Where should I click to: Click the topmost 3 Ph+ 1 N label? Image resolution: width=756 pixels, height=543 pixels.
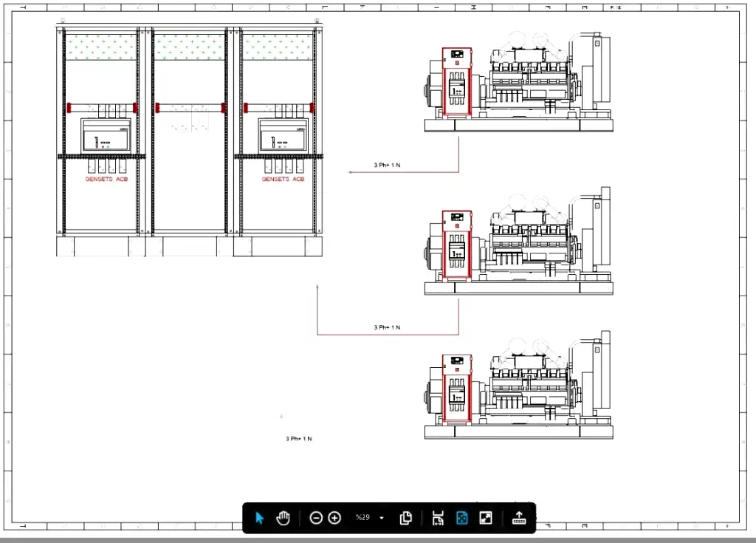coord(387,165)
